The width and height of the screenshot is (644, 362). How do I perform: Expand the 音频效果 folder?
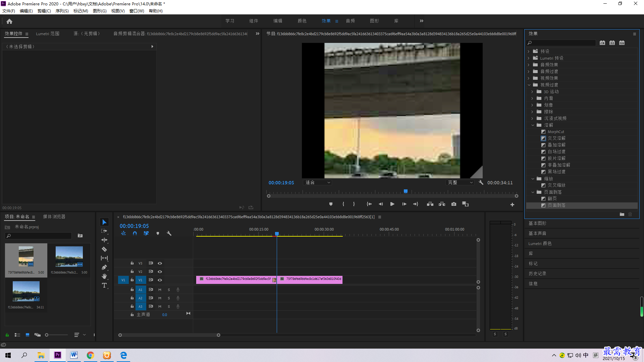point(529,65)
